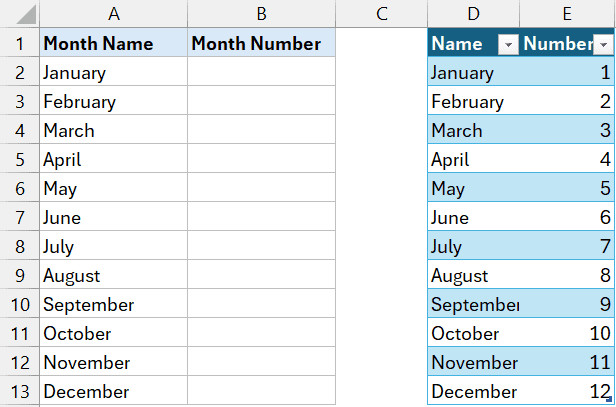Screen dimensions: 616x407
Task: Click the table resize handle below December's 12
Action: pos(611,401)
